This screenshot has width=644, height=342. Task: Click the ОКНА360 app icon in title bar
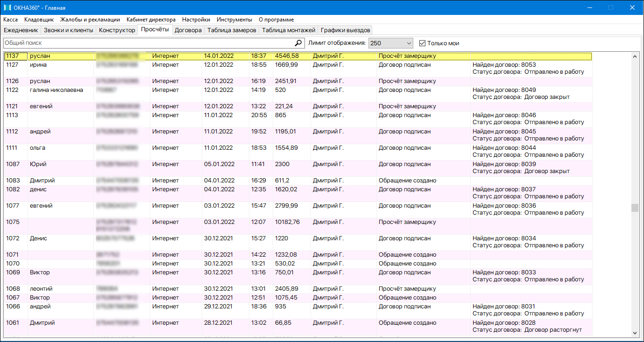point(7,7)
